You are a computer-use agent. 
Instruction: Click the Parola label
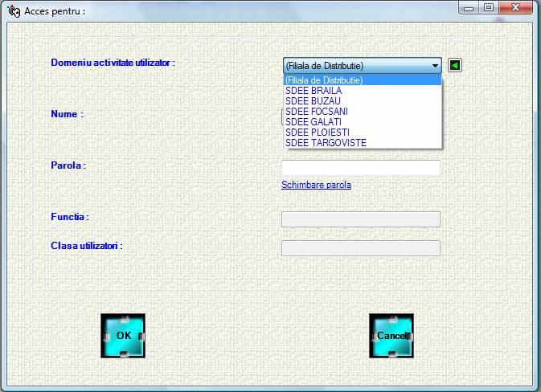68,165
